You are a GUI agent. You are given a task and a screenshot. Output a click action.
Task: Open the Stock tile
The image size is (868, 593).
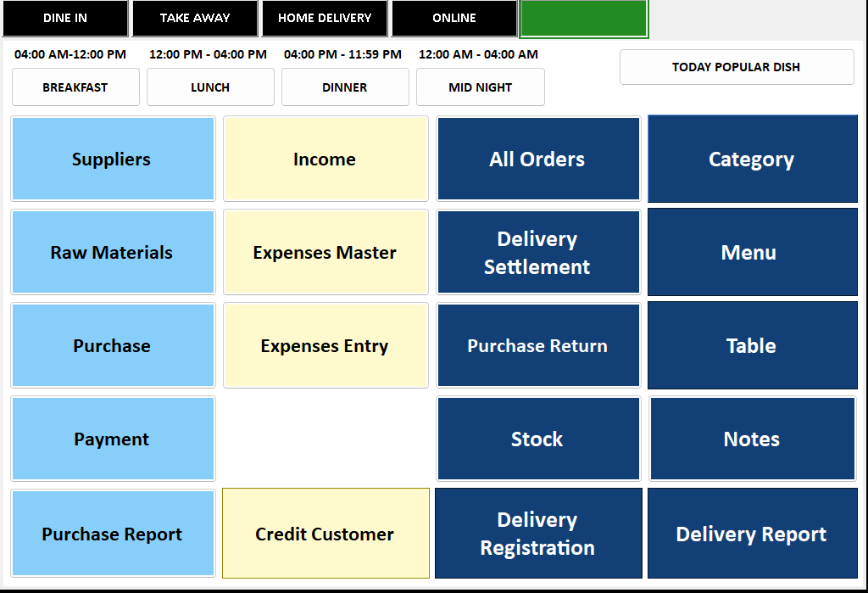[x=538, y=439]
